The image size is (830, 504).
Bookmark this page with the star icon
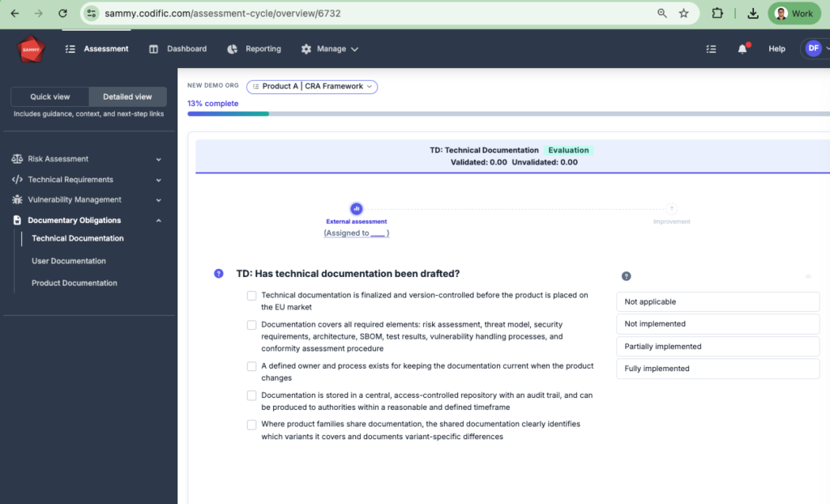coord(684,13)
